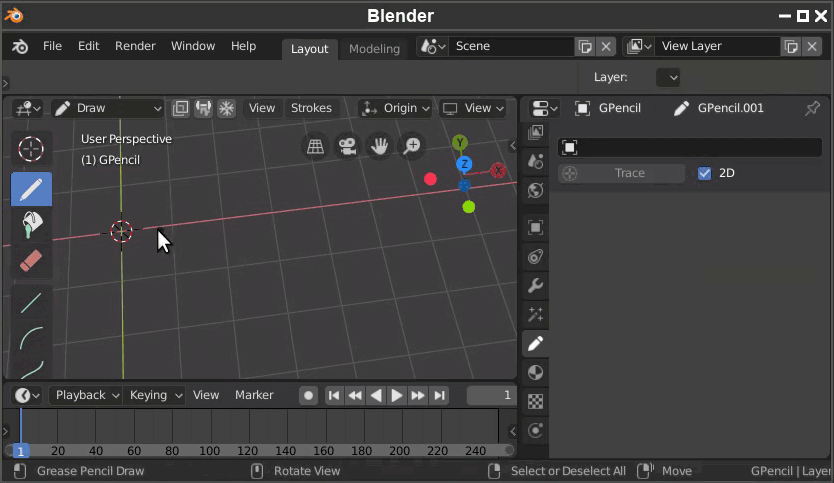Viewport: 834px width, 483px height.
Task: Open the Strokes menu
Action: point(311,109)
